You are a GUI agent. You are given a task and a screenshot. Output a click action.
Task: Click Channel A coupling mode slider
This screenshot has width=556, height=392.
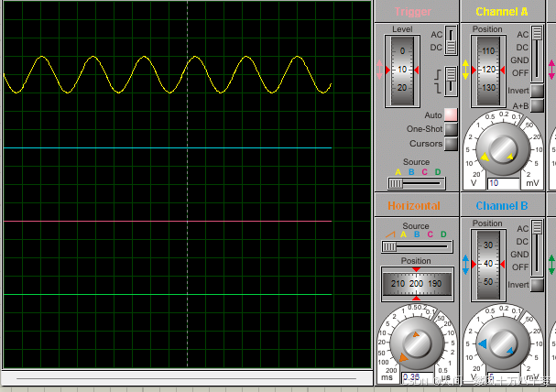click(x=537, y=53)
